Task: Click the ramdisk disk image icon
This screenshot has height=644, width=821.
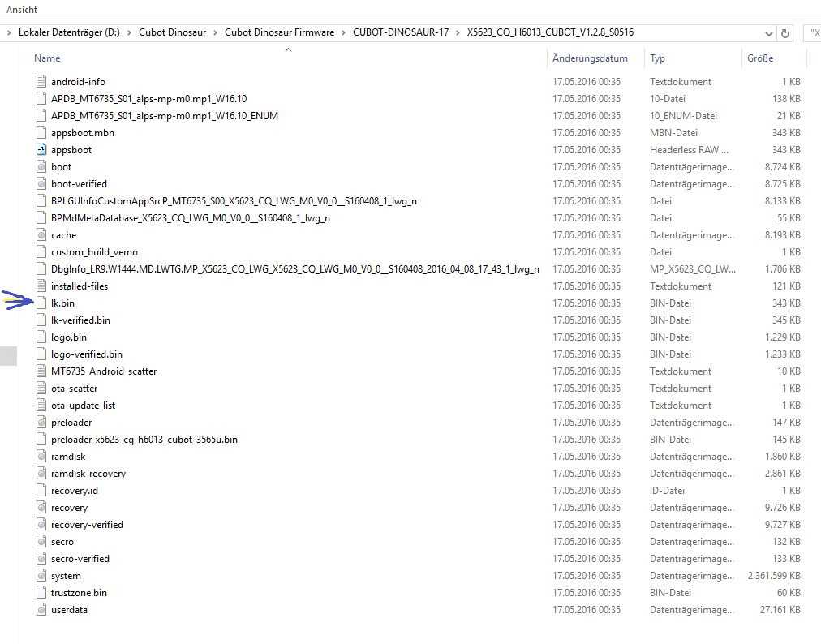Action: (41, 456)
